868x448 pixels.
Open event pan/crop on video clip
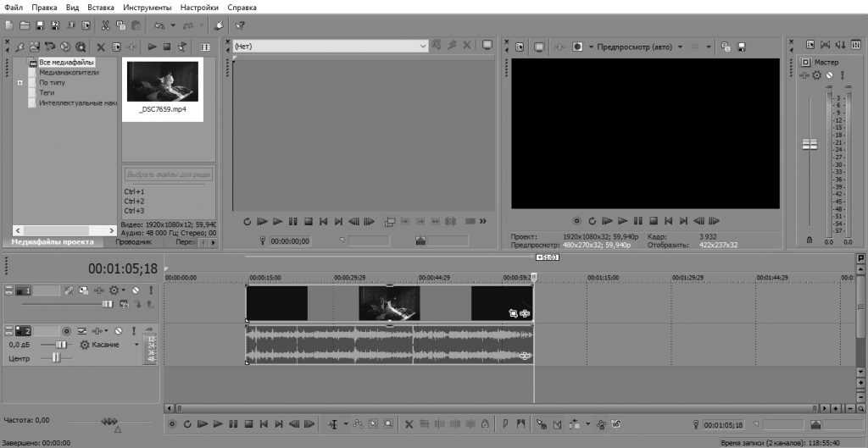click(514, 313)
